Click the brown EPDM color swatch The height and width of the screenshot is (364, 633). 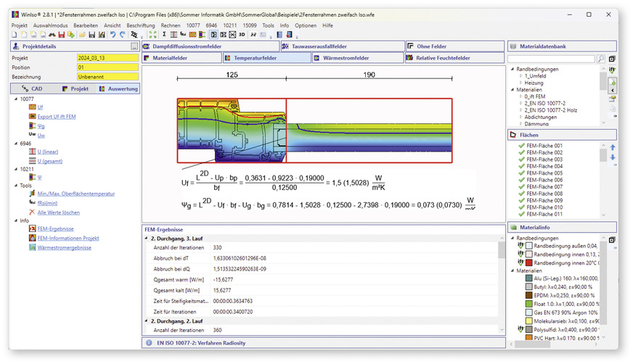click(x=529, y=295)
